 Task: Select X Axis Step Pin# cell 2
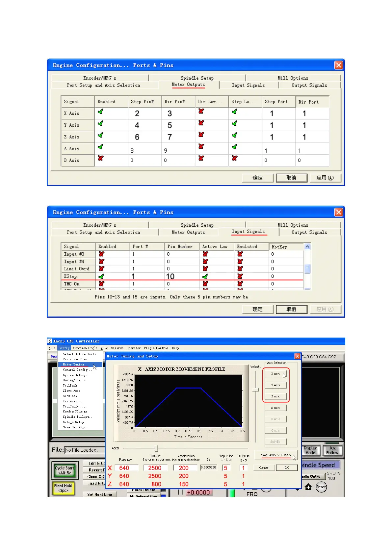pos(144,113)
